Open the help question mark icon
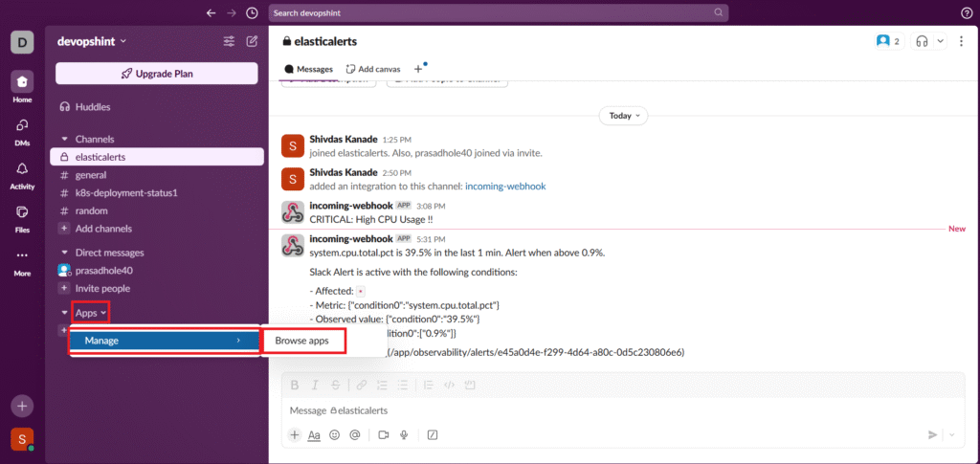 (967, 12)
